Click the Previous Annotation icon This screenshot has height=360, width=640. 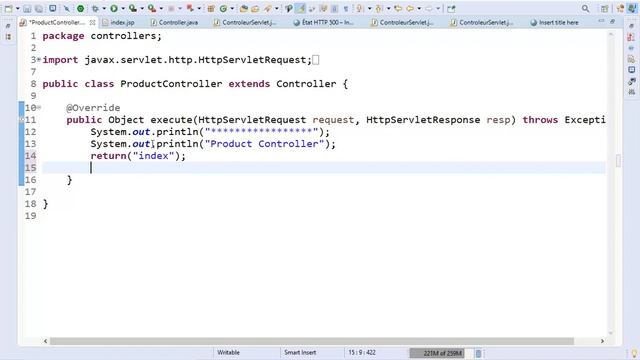pos(379,9)
